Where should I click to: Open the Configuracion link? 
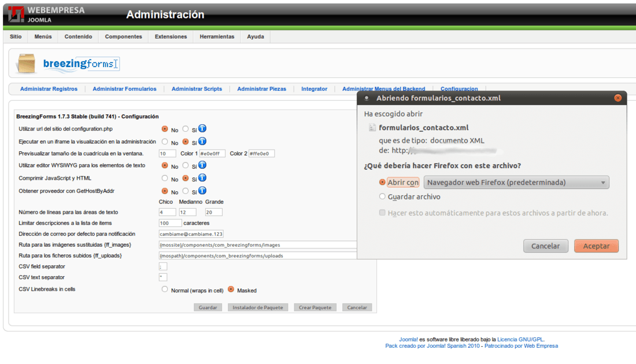(x=459, y=88)
